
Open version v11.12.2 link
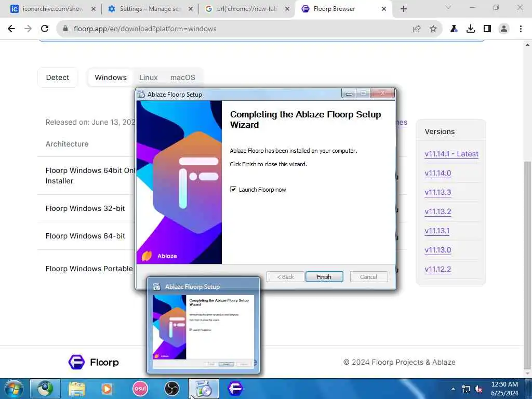click(437, 270)
